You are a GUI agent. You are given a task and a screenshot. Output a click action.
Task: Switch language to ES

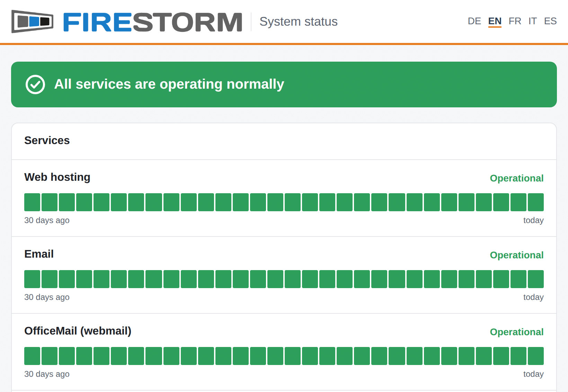550,21
